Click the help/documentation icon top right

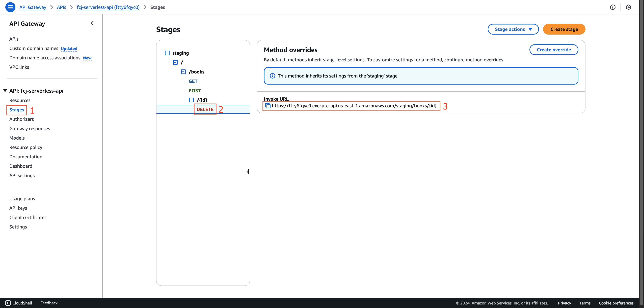tap(613, 7)
